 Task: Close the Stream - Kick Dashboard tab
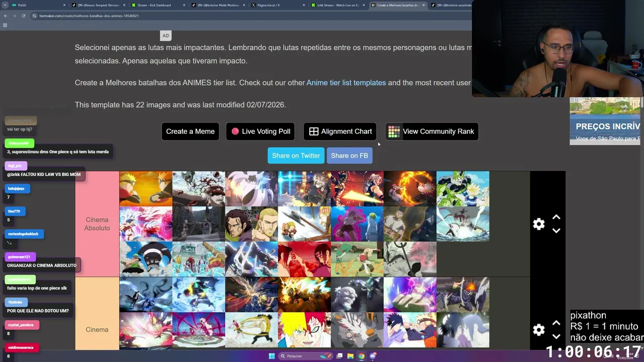pos(184,5)
